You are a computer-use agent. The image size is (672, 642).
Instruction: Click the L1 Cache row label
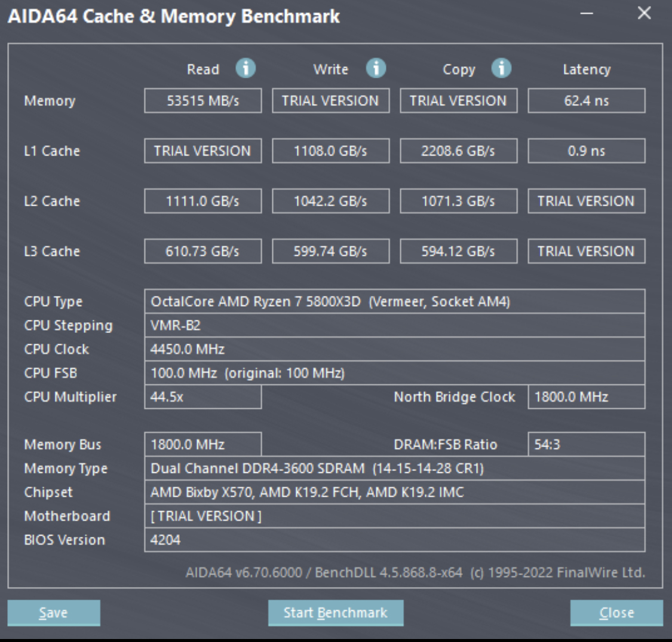pyautogui.click(x=52, y=151)
